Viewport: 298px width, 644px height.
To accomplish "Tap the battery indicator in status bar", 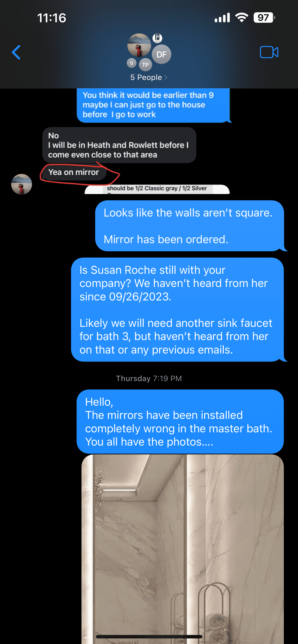I will click(x=264, y=18).
